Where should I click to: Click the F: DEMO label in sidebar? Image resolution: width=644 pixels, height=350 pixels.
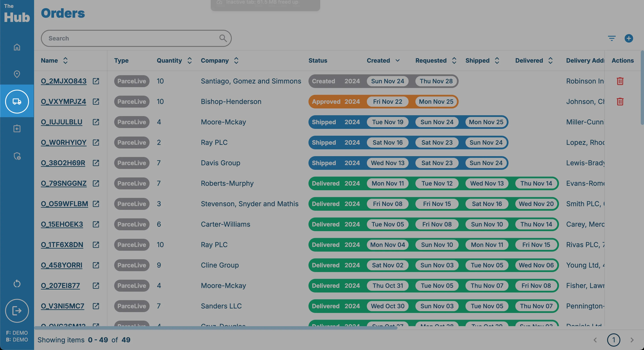pyautogui.click(x=17, y=333)
